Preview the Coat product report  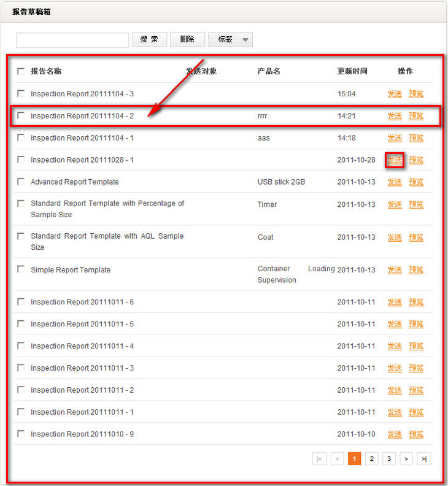click(x=416, y=237)
